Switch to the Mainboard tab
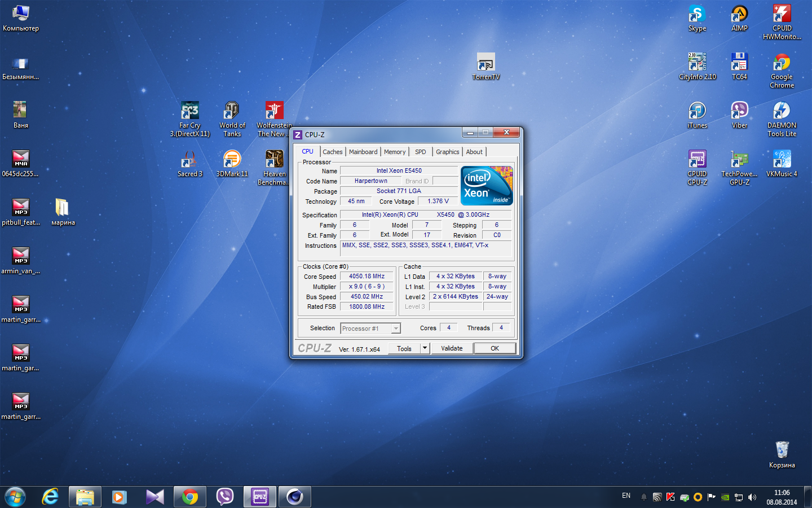Image resolution: width=812 pixels, height=508 pixels. 363,152
